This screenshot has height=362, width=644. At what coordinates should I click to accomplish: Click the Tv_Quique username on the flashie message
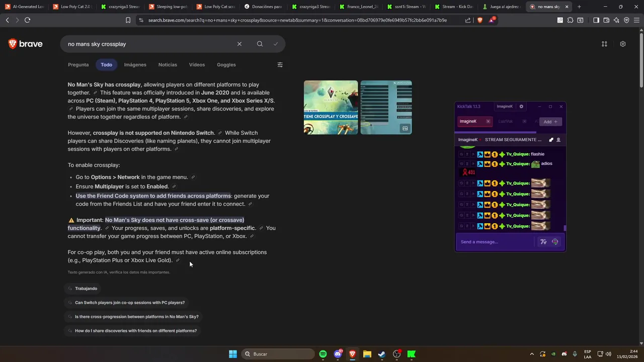518,154
